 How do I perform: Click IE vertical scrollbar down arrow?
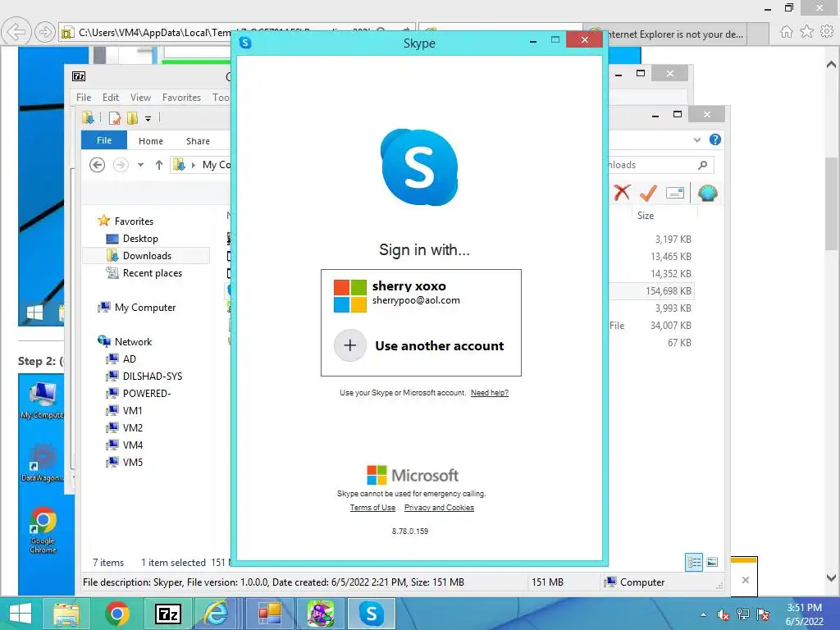point(831,578)
